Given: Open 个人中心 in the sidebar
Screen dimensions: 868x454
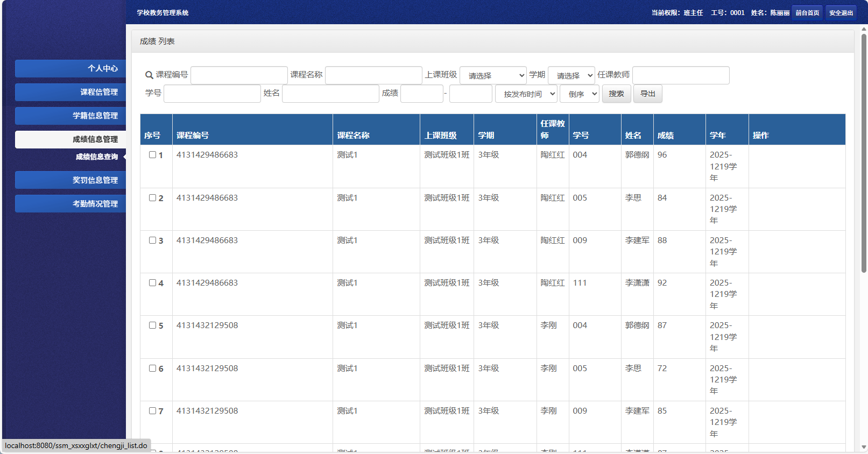Looking at the screenshot, I should [x=70, y=68].
